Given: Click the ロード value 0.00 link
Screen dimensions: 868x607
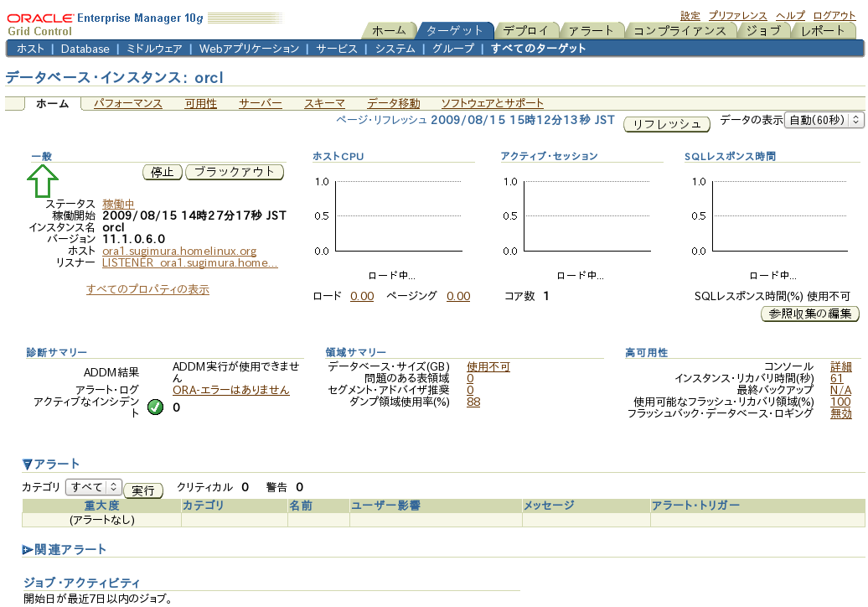Looking at the screenshot, I should [x=362, y=296].
